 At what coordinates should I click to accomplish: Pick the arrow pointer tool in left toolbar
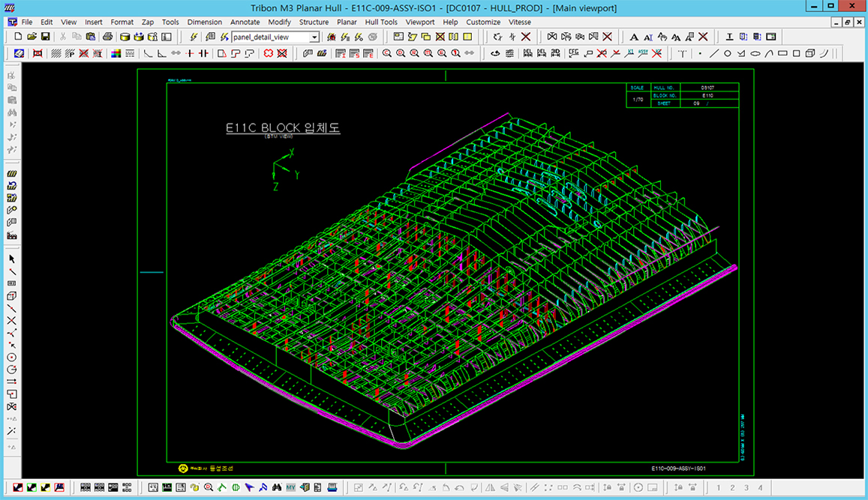pyautogui.click(x=11, y=259)
